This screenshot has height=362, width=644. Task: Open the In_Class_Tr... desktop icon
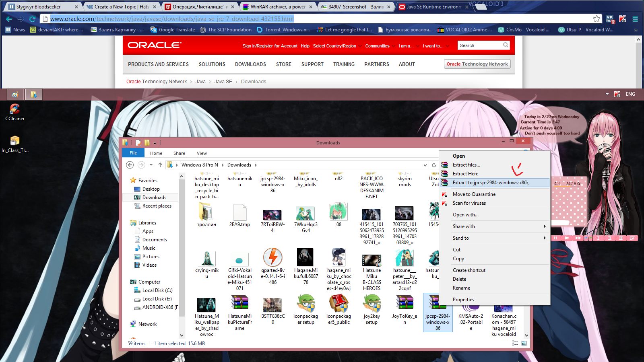pyautogui.click(x=15, y=144)
